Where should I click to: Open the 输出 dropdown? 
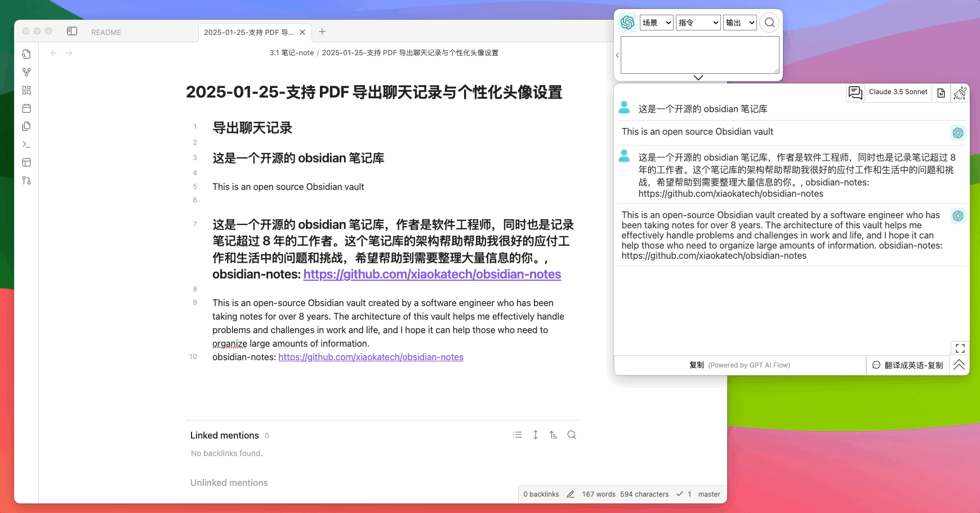point(740,23)
